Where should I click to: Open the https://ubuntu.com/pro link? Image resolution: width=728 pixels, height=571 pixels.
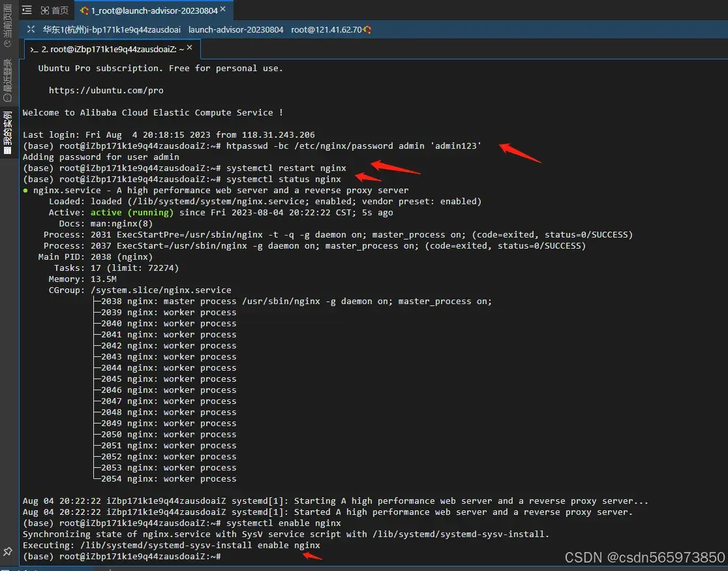click(106, 90)
